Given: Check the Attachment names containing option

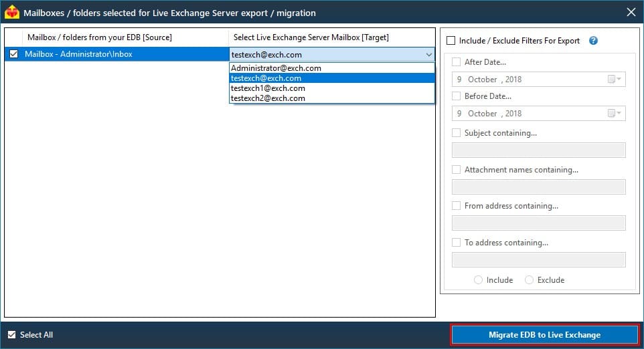Looking at the screenshot, I should 457,170.
